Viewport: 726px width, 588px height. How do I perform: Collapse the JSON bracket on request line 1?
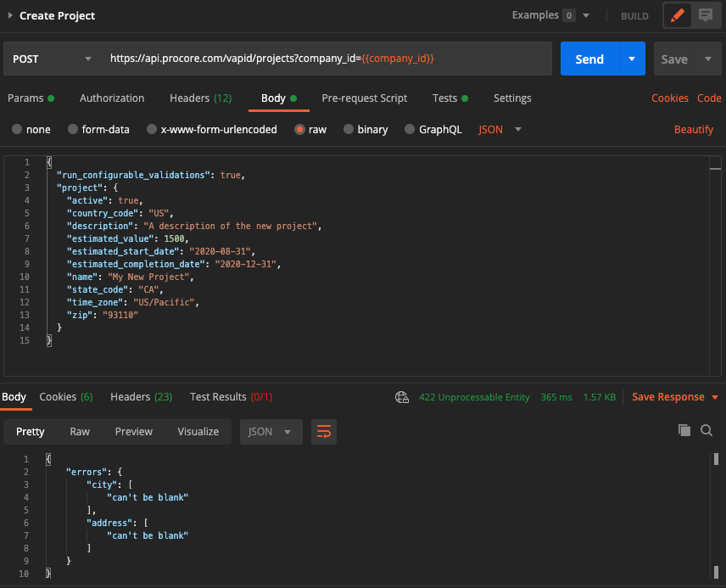49,162
